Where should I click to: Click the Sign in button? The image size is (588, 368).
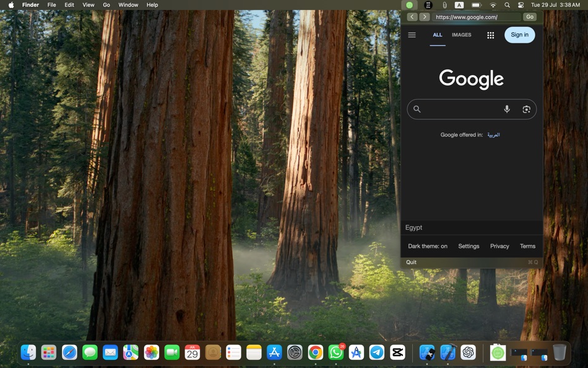tap(519, 35)
